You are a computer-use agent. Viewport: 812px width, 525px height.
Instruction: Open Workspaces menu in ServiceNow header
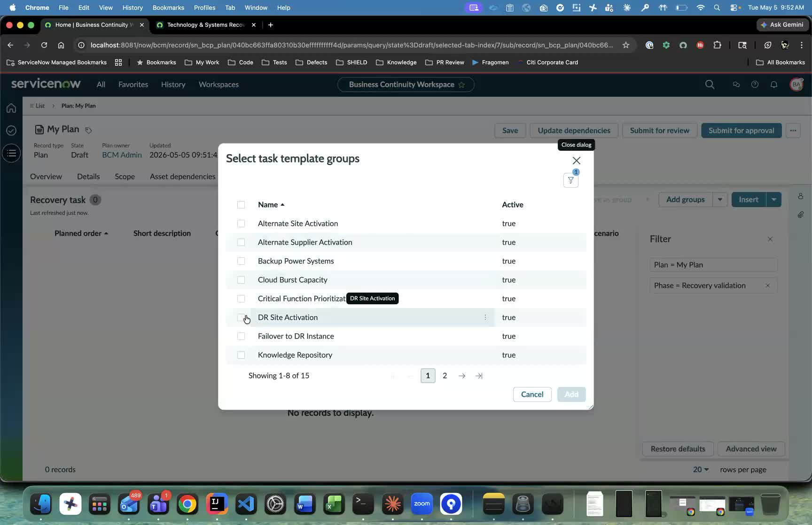click(x=219, y=85)
